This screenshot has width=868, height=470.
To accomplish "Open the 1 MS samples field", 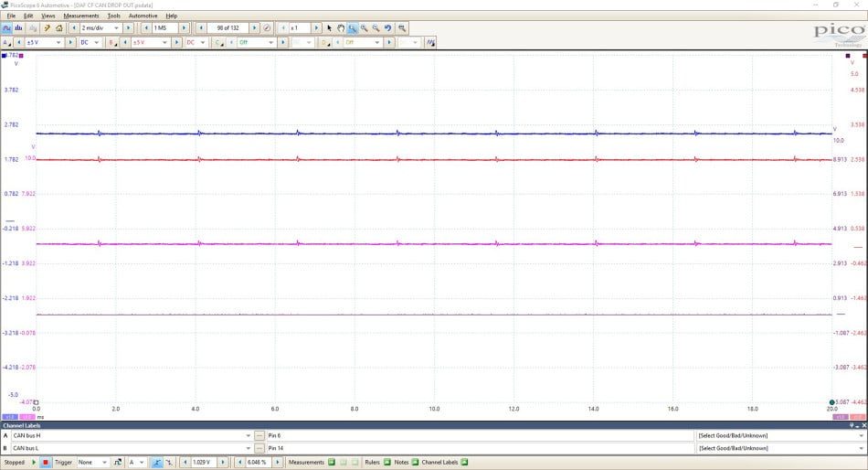I will click(165, 27).
